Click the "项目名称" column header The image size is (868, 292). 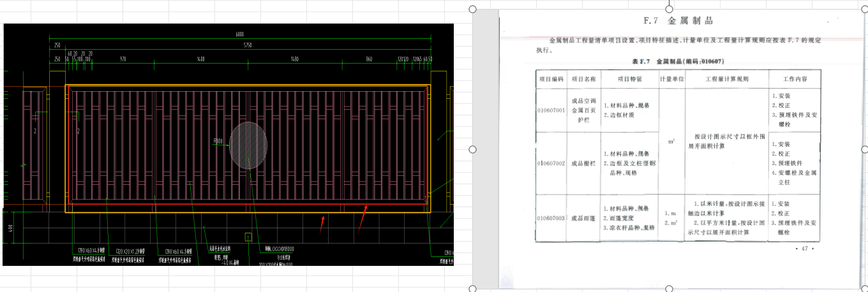pyautogui.click(x=583, y=79)
